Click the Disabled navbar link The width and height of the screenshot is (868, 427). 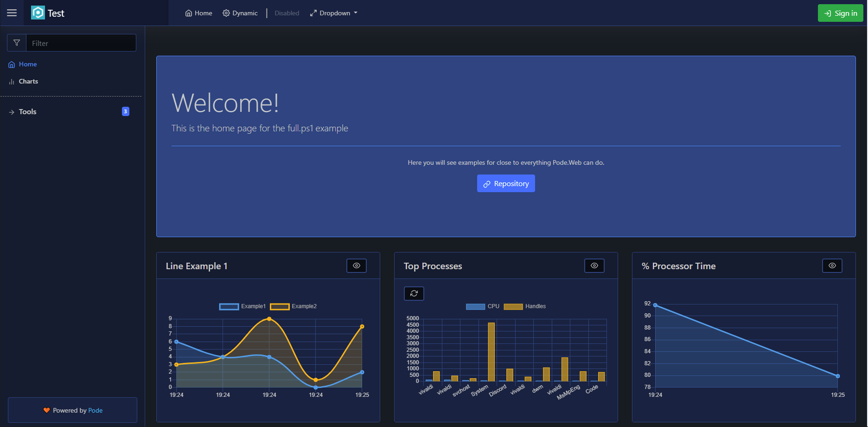[287, 13]
